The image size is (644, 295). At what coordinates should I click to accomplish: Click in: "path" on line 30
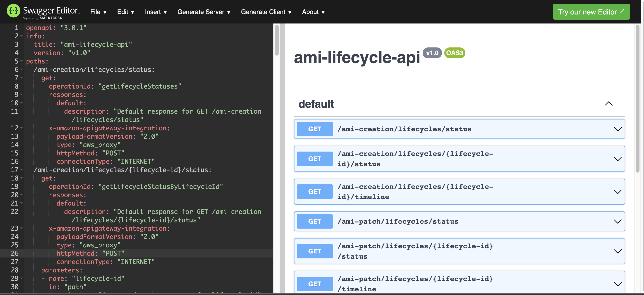(x=67, y=287)
